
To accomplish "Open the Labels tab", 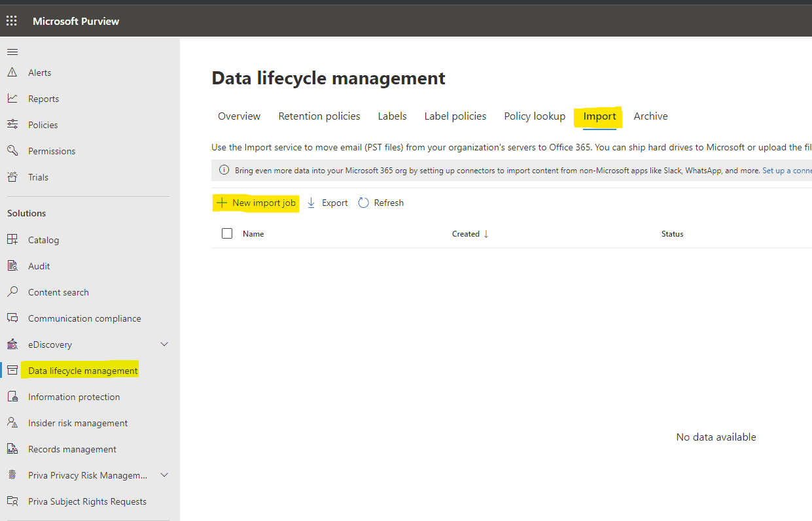I will pos(392,116).
